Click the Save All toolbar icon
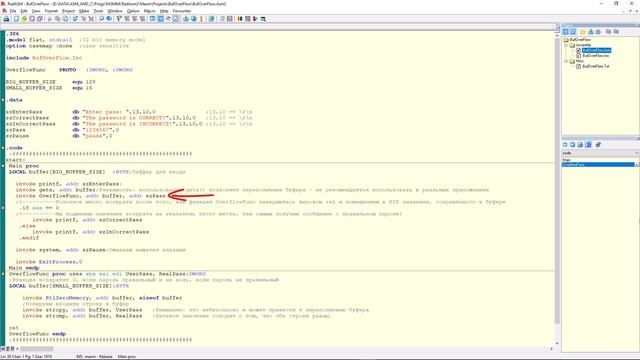 (x=40, y=19)
